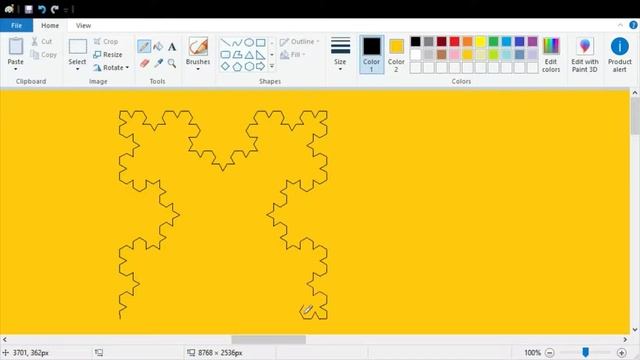
Task: Choose the Curve shape
Action: pos(237,42)
